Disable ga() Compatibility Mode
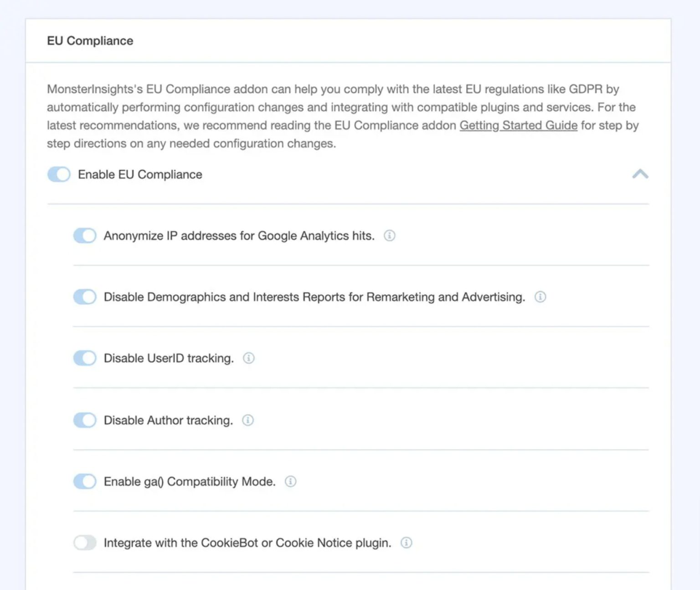 pos(84,481)
